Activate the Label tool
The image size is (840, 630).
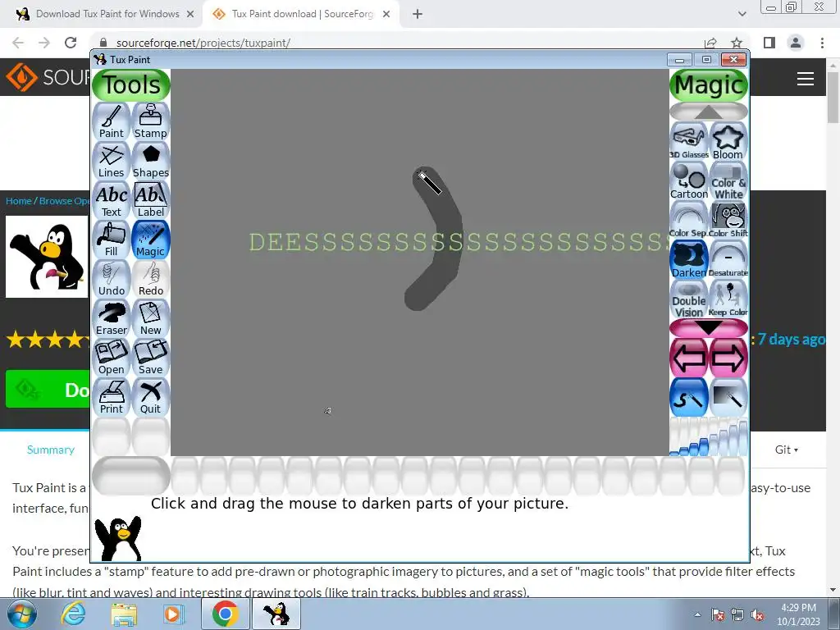tap(151, 200)
